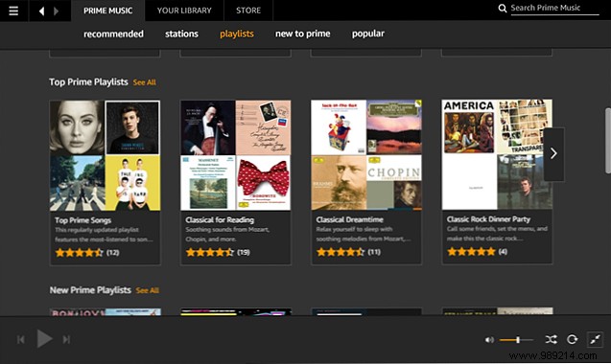Skip to the previous track
Viewport: 611px width, 364px height.
[21, 339]
